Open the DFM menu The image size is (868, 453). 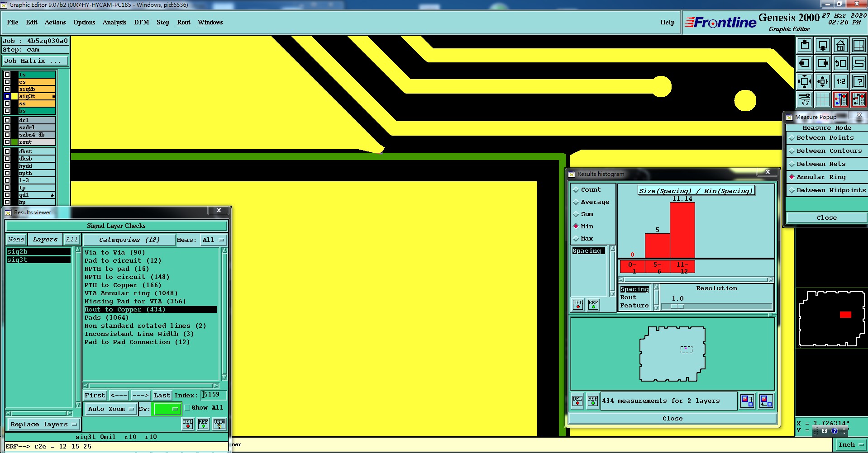click(142, 22)
